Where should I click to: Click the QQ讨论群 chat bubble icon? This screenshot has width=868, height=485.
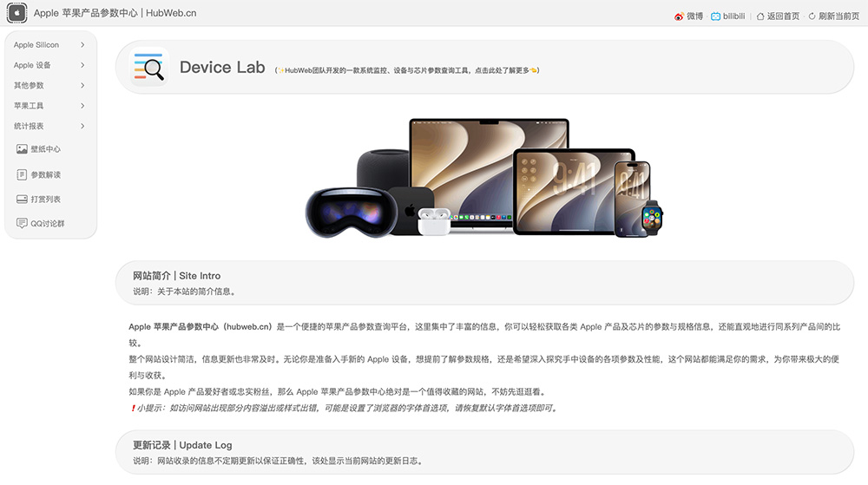22,224
